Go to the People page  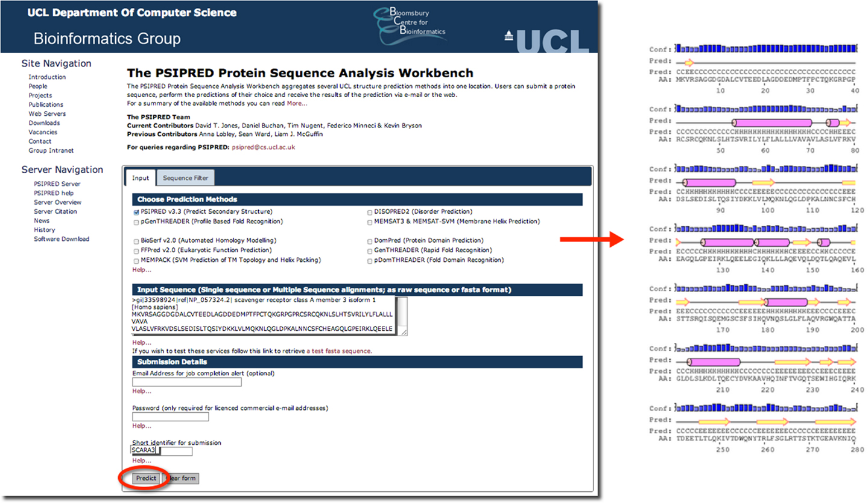click(x=38, y=86)
